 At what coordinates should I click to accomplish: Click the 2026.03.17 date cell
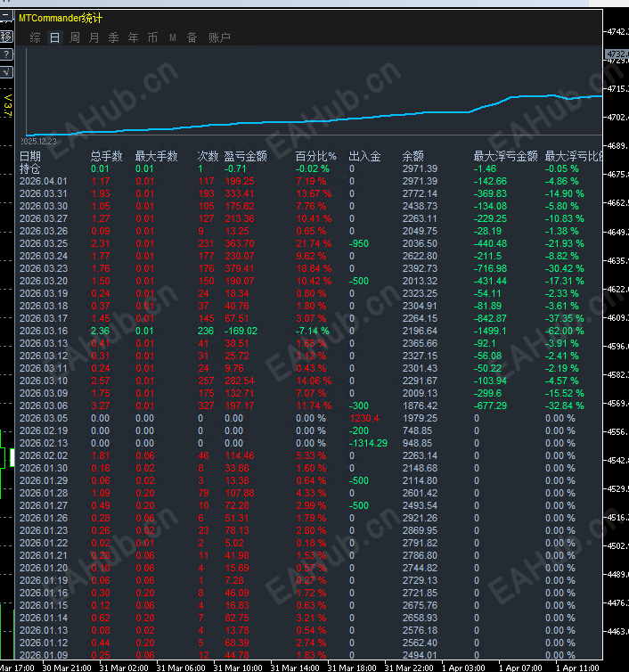[x=44, y=318]
